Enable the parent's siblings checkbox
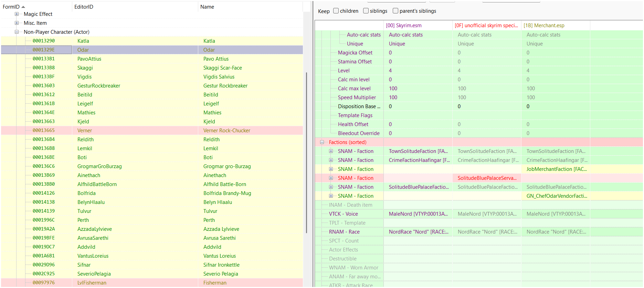 [x=395, y=11]
